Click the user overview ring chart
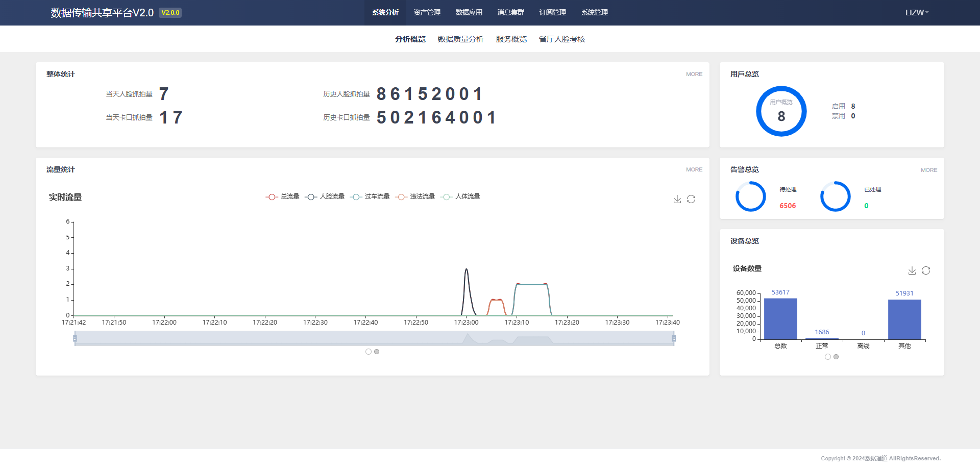 coord(781,111)
